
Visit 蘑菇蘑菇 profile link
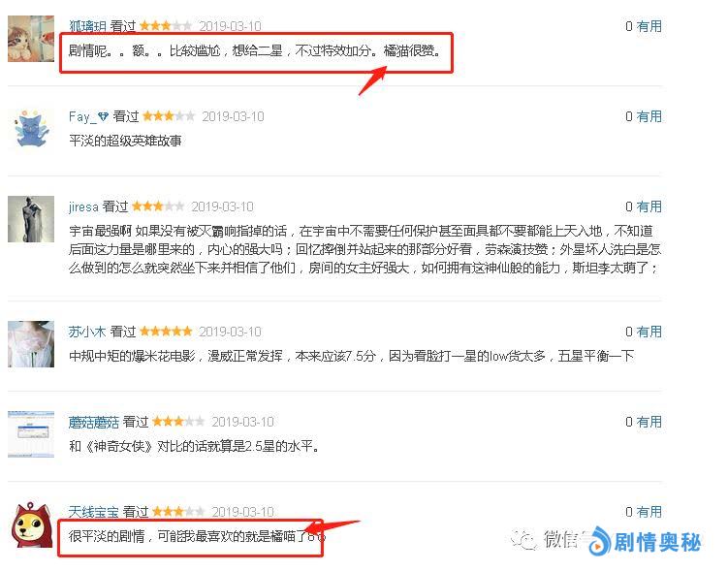[x=94, y=422]
